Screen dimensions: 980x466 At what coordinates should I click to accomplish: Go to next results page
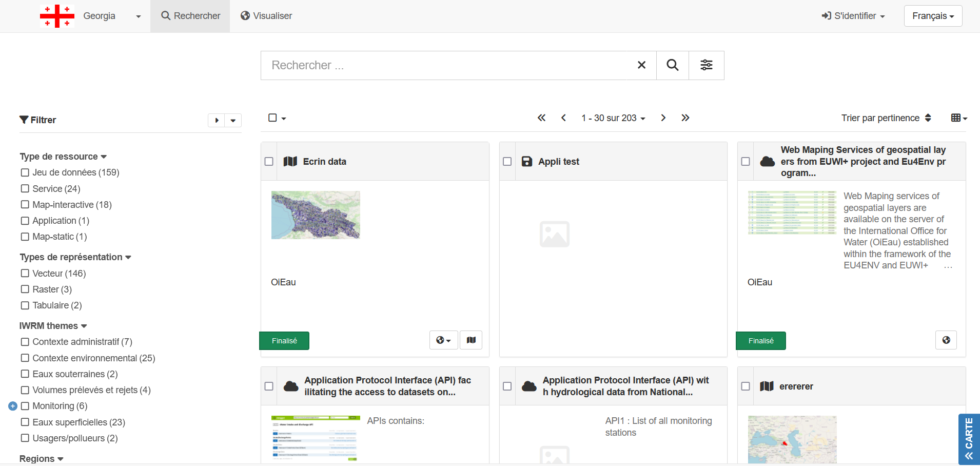(663, 118)
